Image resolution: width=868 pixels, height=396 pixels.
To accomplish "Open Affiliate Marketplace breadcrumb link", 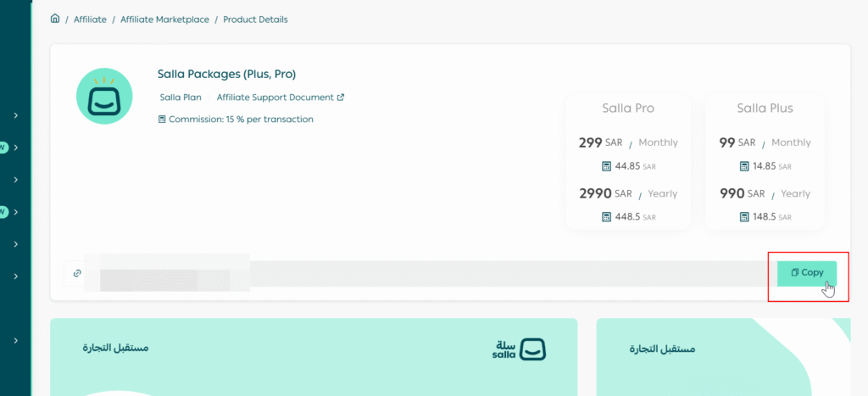I will coord(164,20).
